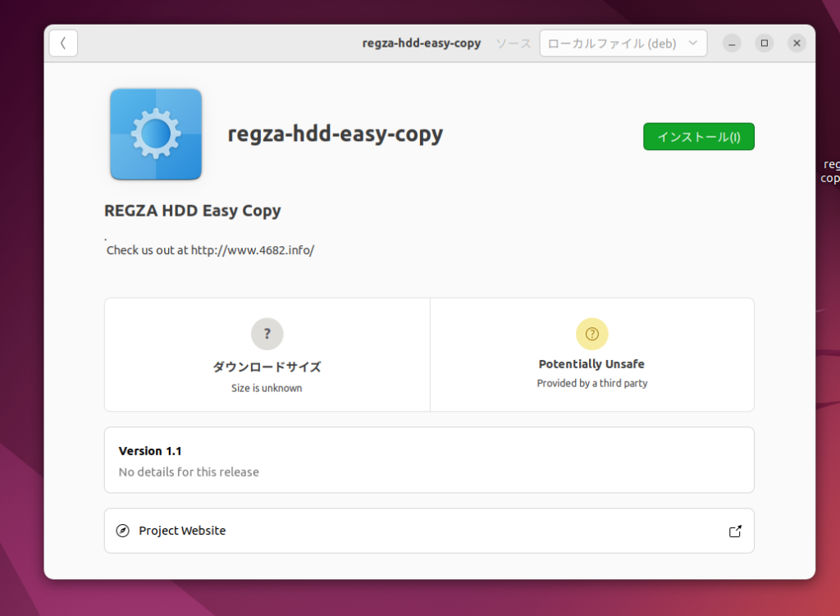
Task: Maximize the software window
Action: coord(765,43)
